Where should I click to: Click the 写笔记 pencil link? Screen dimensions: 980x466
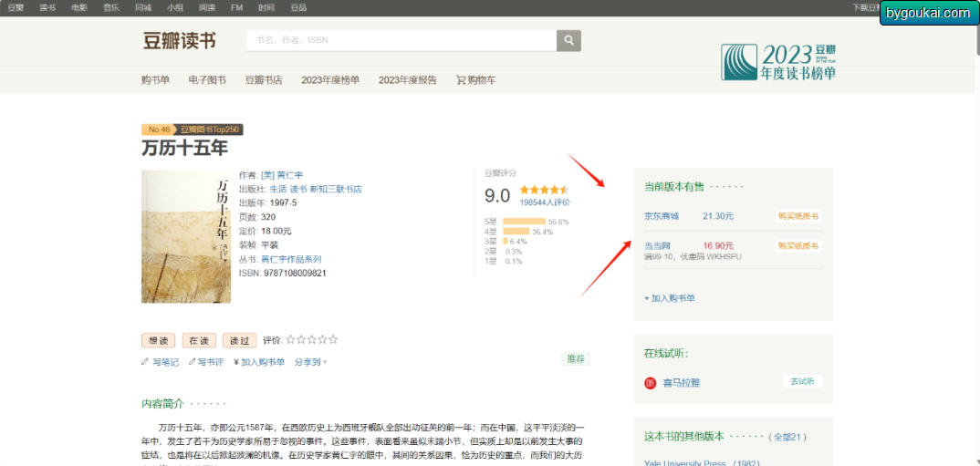coord(160,362)
